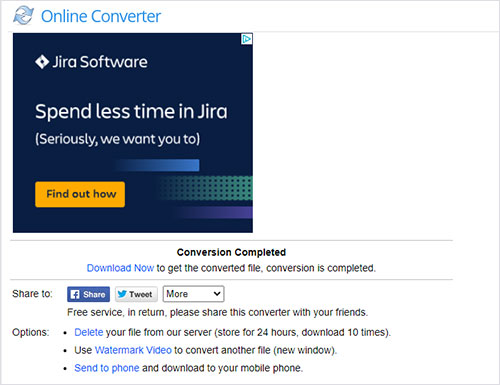The height and width of the screenshot is (385, 500).
Task: Open the Watermark Video link
Action: point(133,350)
